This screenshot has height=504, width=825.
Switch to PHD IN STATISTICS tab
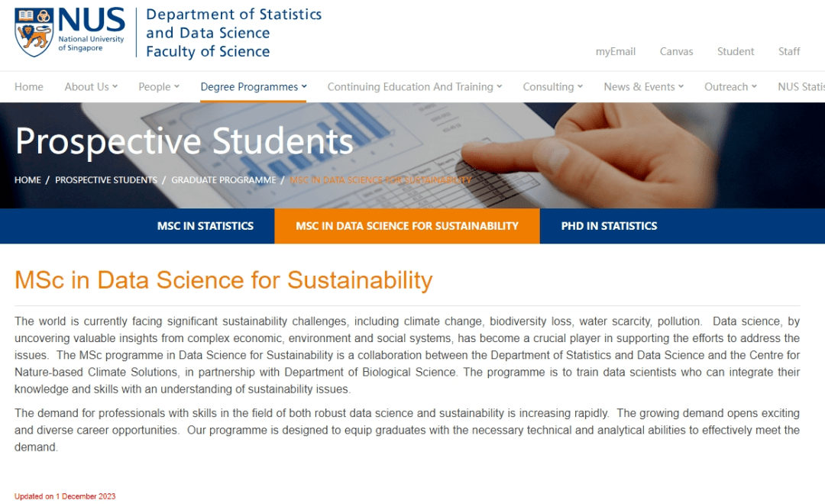609,226
